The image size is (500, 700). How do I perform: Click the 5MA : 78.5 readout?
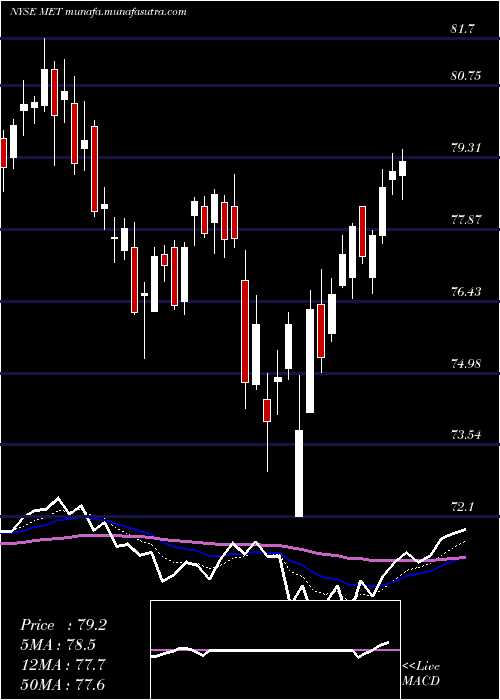[58, 645]
